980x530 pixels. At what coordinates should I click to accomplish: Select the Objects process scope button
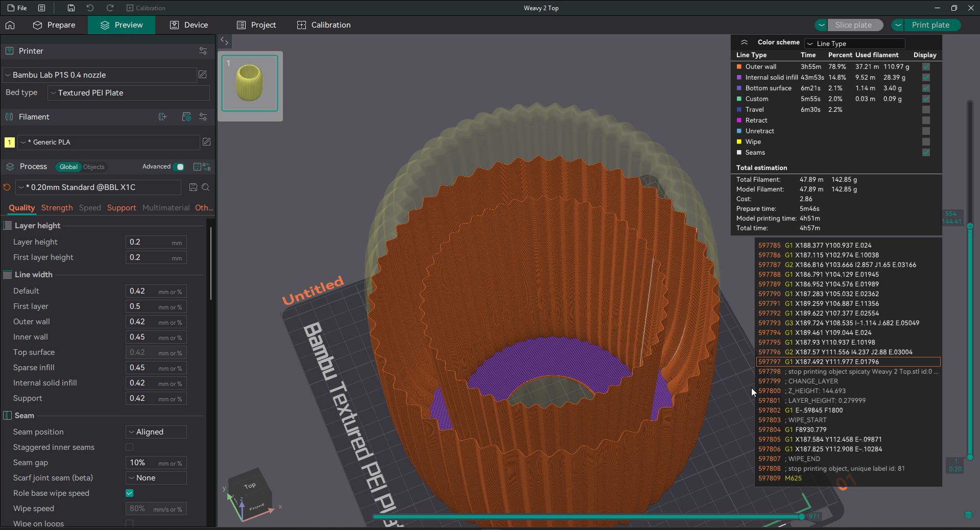94,167
